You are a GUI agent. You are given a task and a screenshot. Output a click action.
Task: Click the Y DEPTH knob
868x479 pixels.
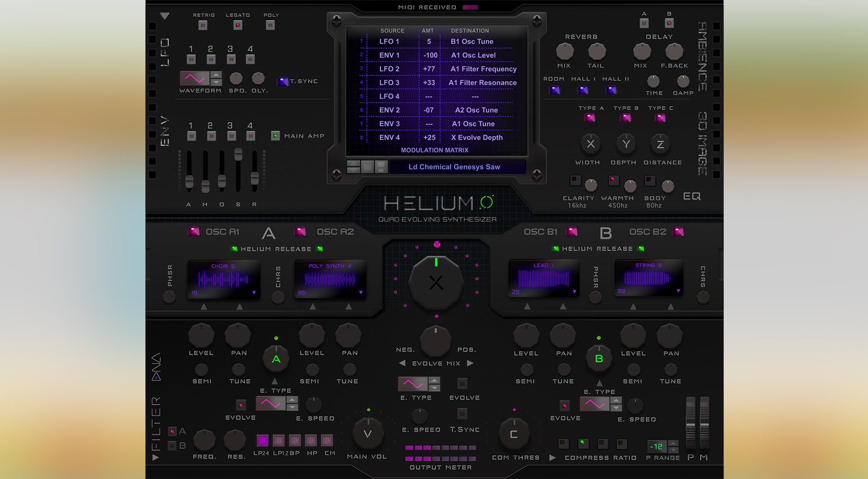(x=626, y=144)
